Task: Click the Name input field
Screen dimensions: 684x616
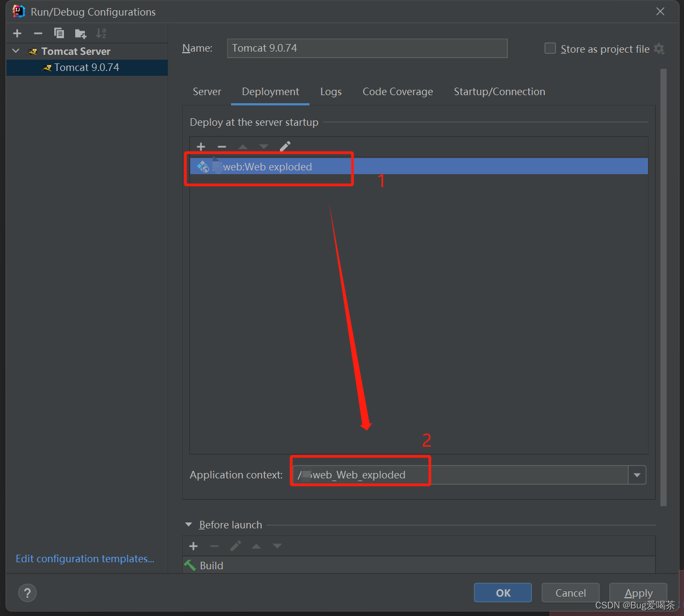Action: (x=367, y=48)
